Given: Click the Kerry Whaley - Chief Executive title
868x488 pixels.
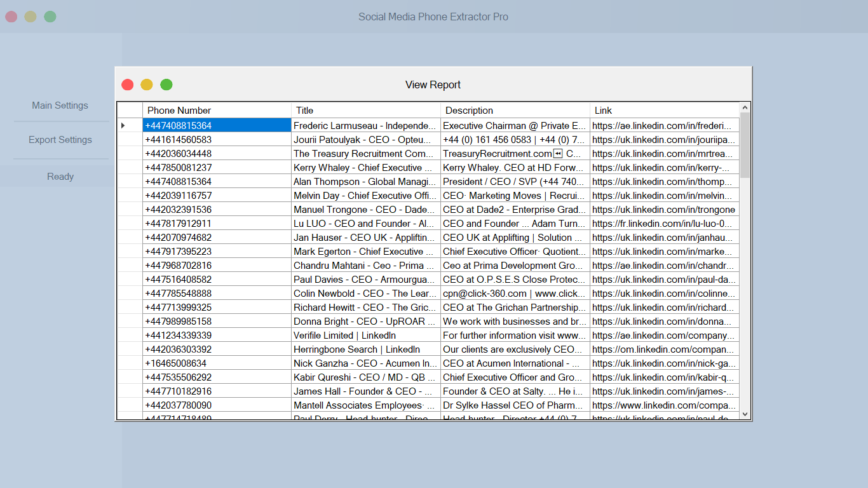Looking at the screenshot, I should point(366,168).
